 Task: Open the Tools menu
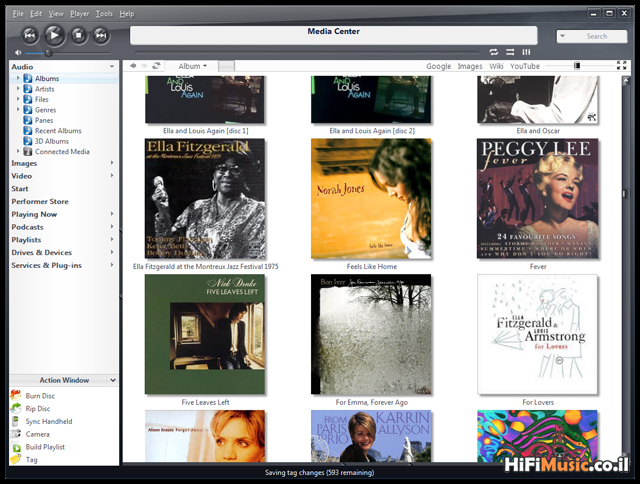click(104, 14)
